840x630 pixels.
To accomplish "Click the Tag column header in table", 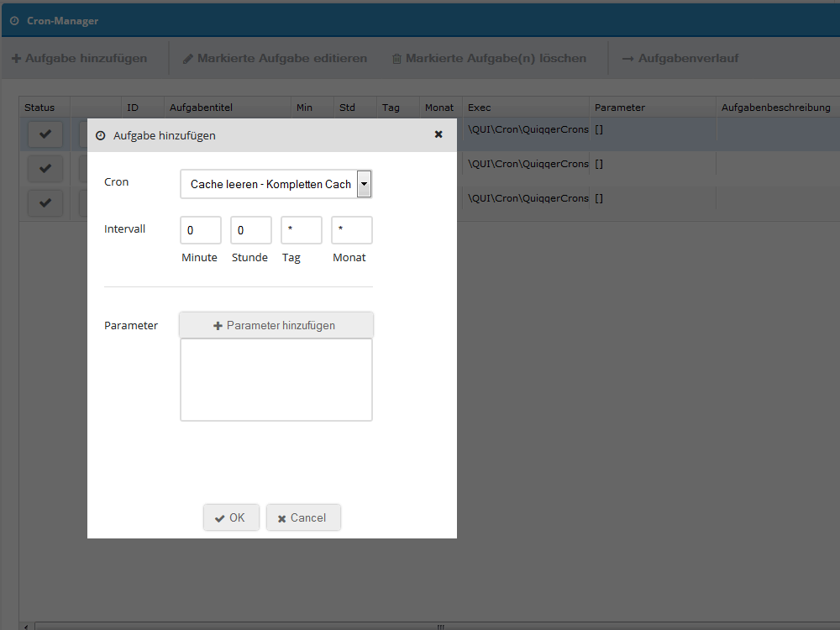I will [398, 108].
